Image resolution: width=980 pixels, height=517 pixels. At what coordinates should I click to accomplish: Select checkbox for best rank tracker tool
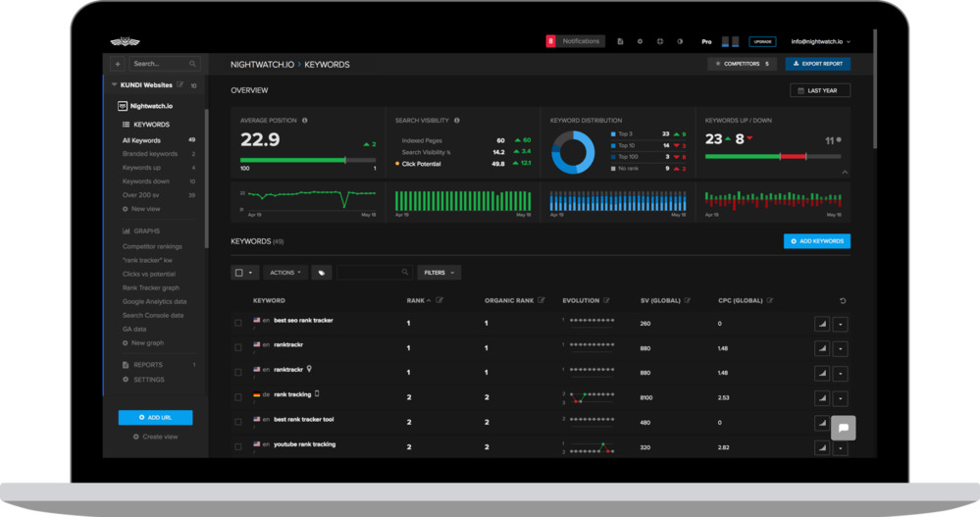[238, 422]
